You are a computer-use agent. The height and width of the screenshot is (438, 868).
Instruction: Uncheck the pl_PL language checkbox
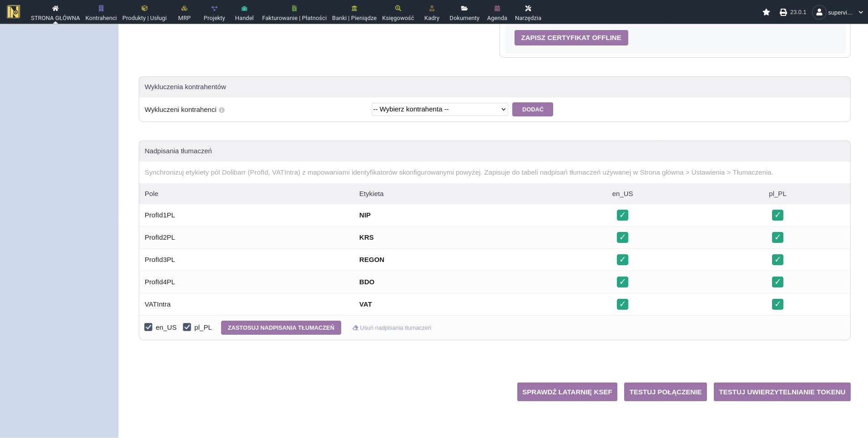pyautogui.click(x=187, y=327)
